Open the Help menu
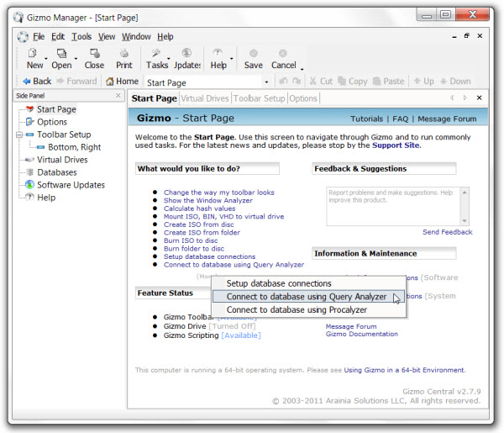 [x=165, y=37]
